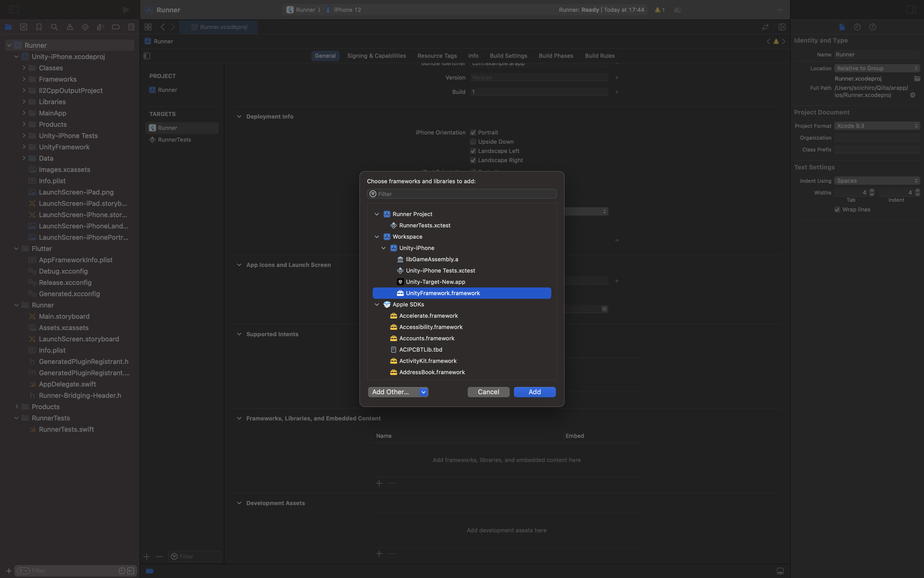Toggle the Wrap lines checkbox
This screenshot has width=924, height=578.
(837, 209)
